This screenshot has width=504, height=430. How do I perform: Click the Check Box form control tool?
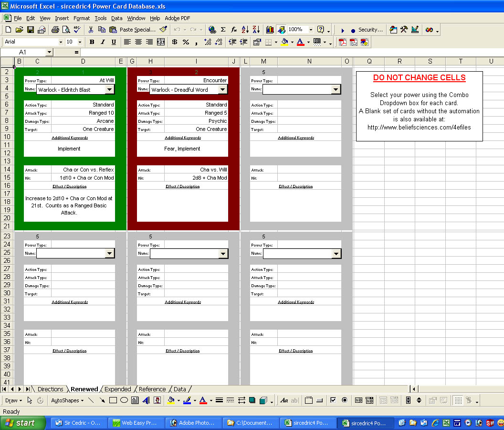(333, 400)
